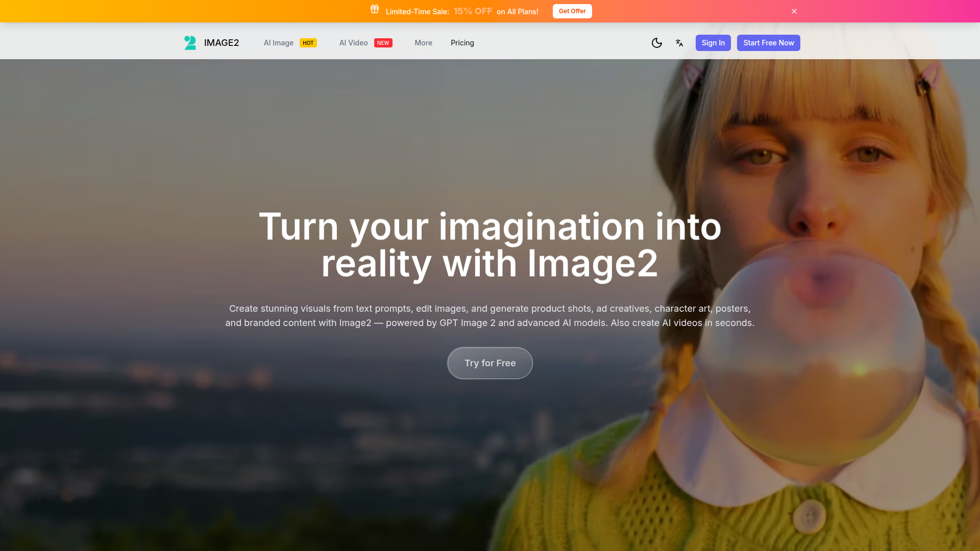The width and height of the screenshot is (980, 551).
Task: Expand the AI Image menu
Action: pos(279,43)
